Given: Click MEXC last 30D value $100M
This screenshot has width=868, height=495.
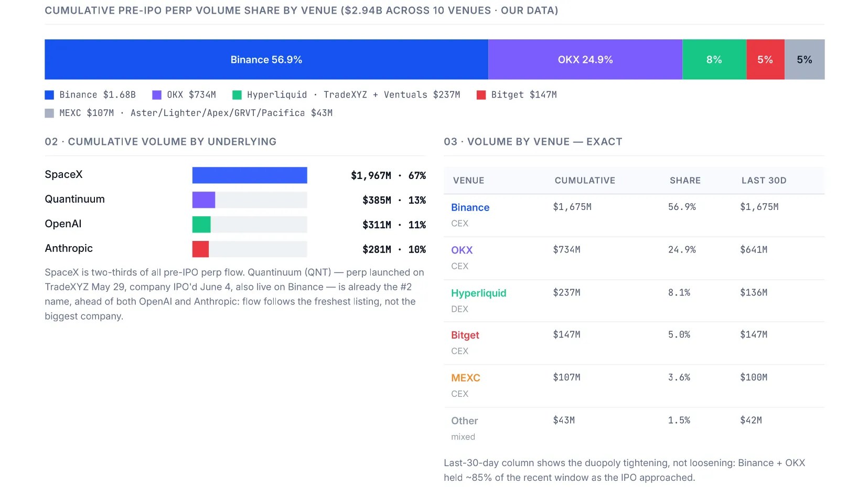Looking at the screenshot, I should click(754, 377).
